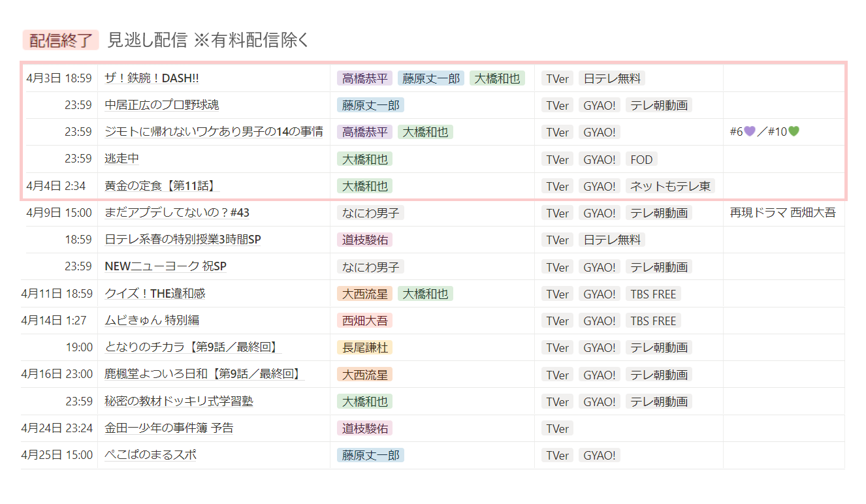
Task: Open the 逃走中 program link
Action: 121,159
